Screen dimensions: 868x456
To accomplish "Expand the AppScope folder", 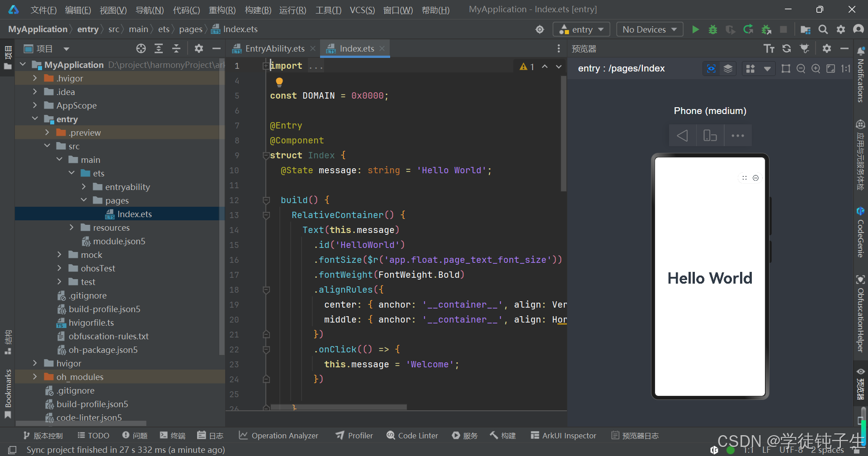I will (35, 105).
